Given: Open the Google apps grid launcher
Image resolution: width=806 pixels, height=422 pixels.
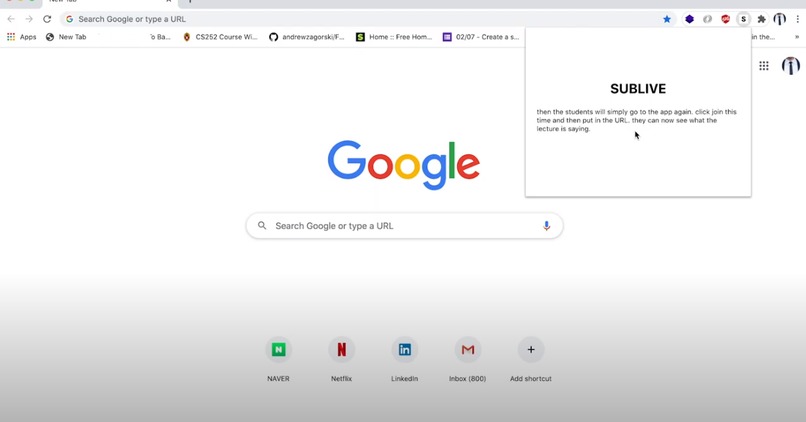Looking at the screenshot, I should tap(764, 66).
